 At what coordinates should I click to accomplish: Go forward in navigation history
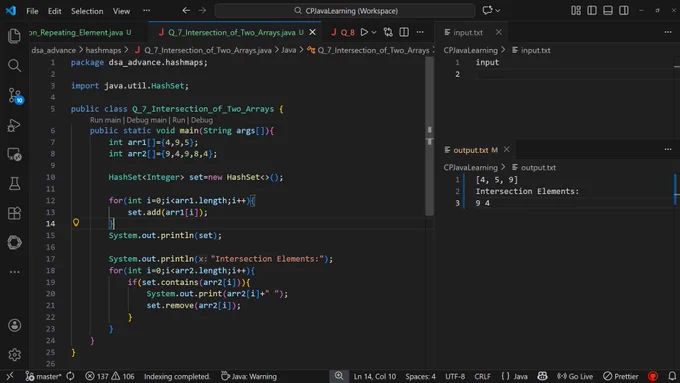[x=202, y=10]
